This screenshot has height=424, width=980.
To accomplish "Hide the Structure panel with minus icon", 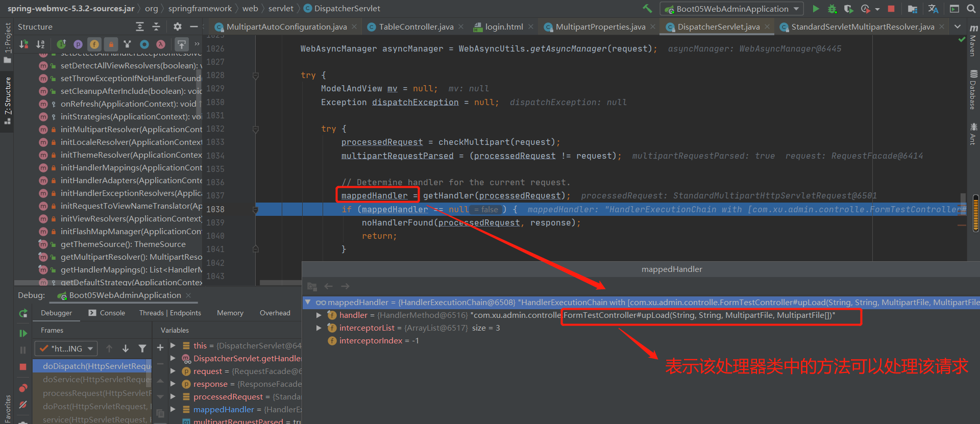I will tap(193, 27).
